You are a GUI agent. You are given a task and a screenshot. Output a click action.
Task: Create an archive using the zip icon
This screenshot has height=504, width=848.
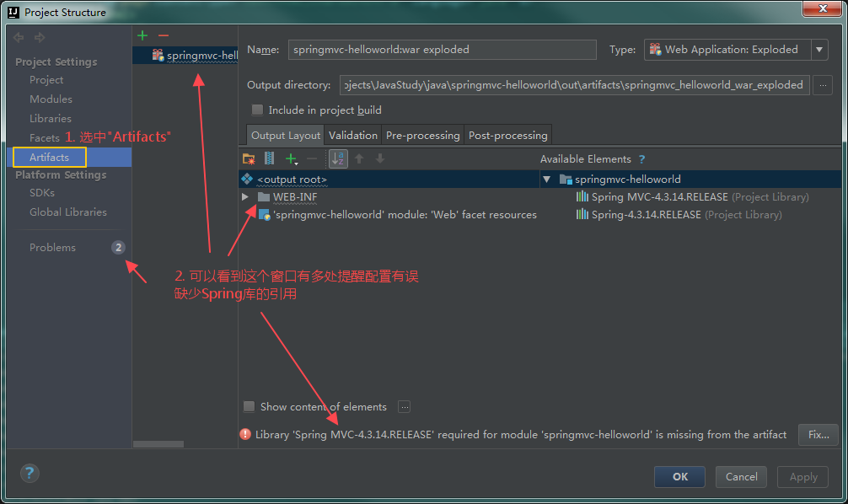[267, 158]
